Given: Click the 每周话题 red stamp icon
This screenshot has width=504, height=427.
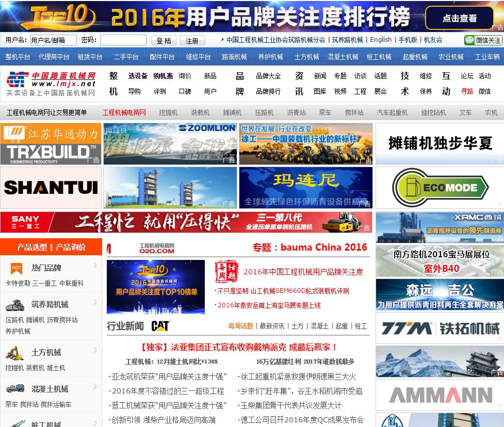Looking at the screenshot, I should 226,271.
